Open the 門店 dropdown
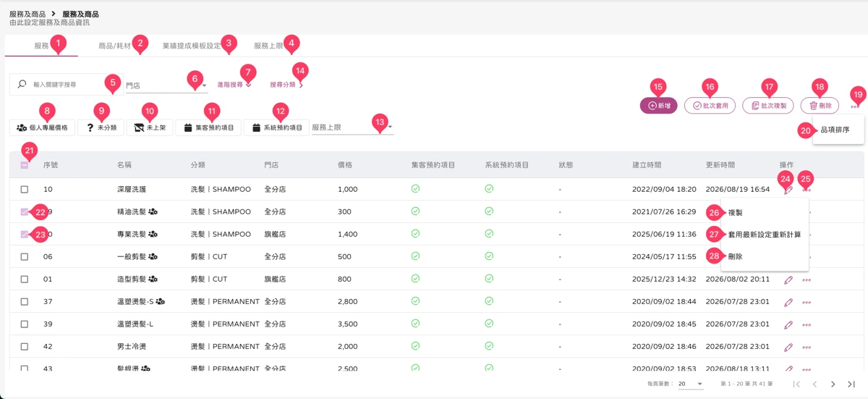 pos(166,85)
